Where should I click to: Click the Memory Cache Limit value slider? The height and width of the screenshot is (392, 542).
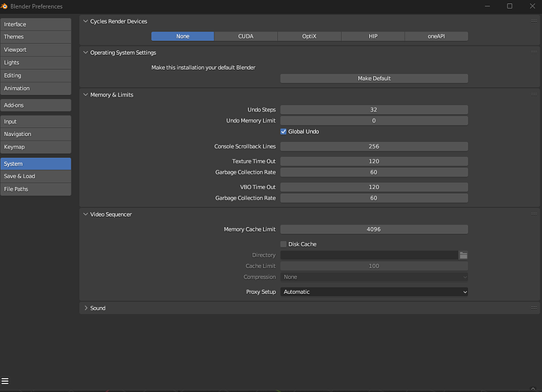[x=374, y=229]
